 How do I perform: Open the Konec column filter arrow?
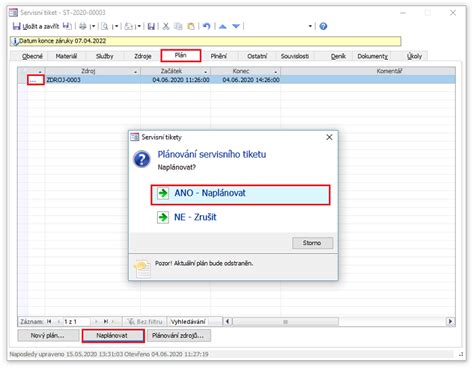coord(276,72)
